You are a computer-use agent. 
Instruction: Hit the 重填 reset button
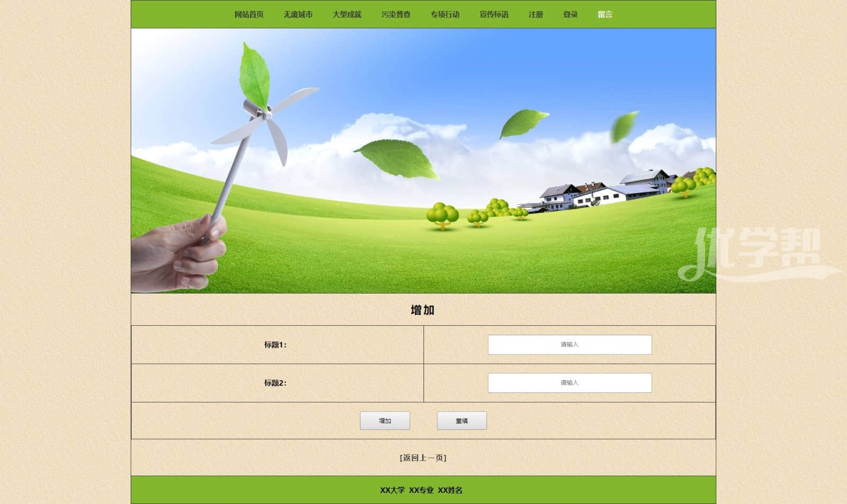[x=462, y=421]
